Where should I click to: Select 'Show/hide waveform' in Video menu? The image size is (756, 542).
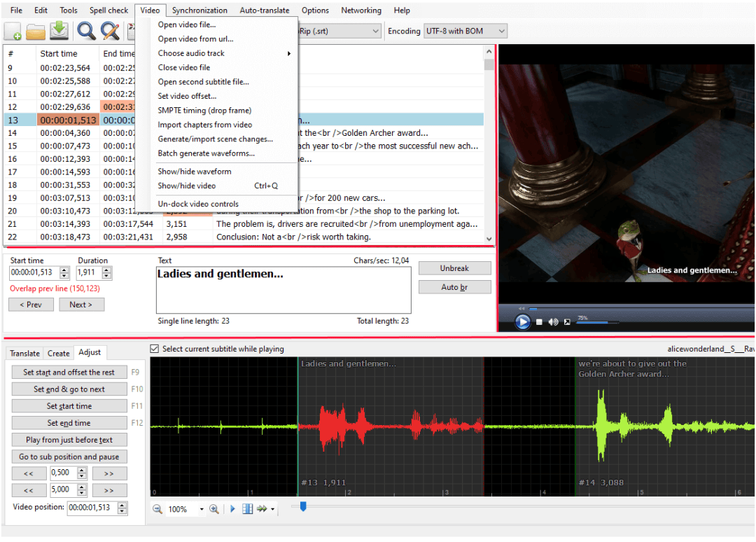coord(195,172)
